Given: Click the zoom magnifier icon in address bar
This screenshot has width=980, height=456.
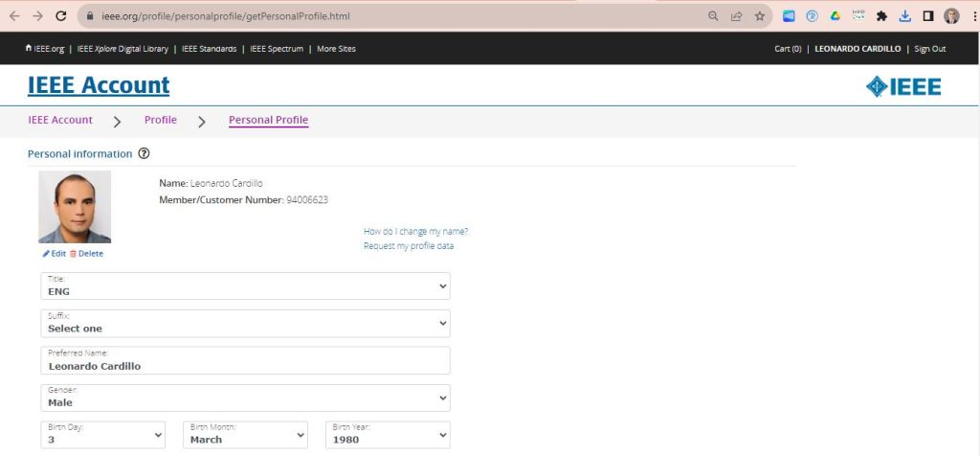Looking at the screenshot, I should (713, 16).
